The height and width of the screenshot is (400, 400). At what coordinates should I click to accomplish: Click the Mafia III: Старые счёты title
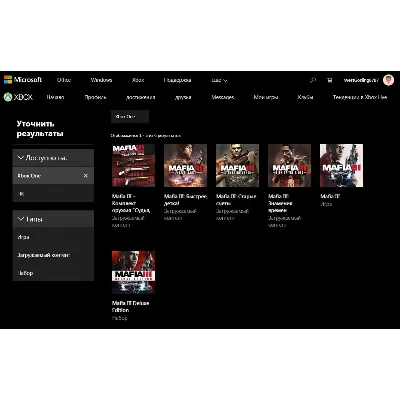(x=236, y=200)
